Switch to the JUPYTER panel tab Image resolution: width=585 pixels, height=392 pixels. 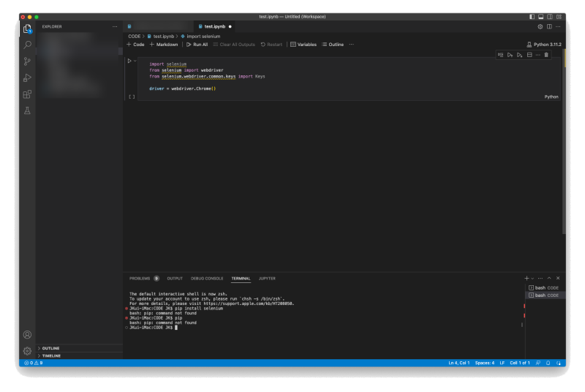(267, 279)
